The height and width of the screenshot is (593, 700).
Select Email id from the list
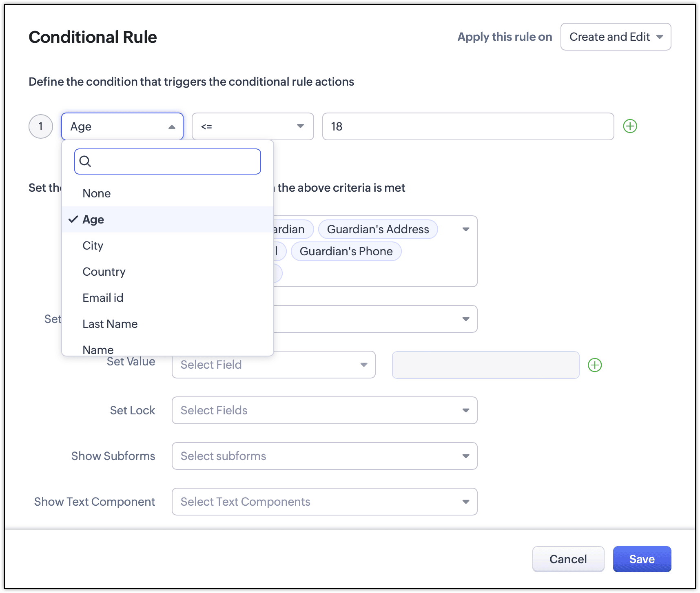pos(103,298)
